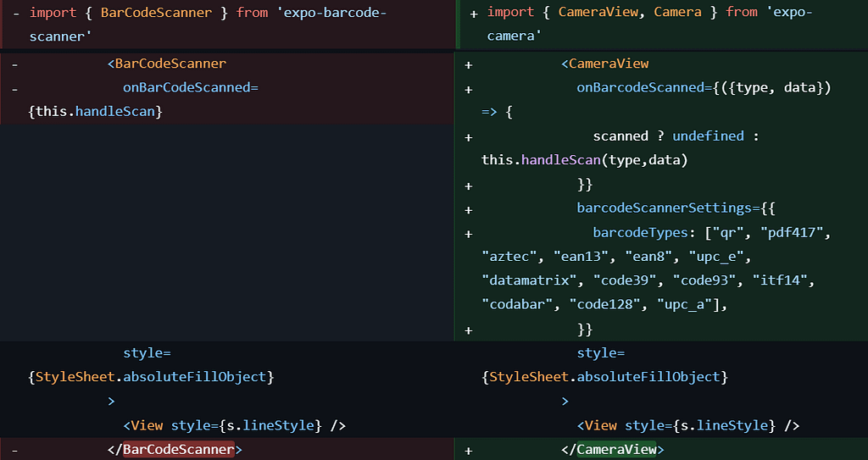
Task: Click the plus marker beside the added import
Action: [472, 13]
